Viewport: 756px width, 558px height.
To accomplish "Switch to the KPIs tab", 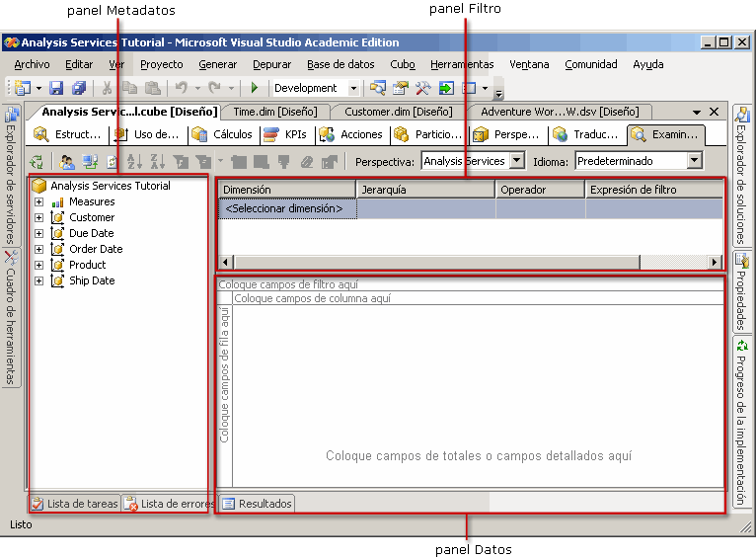I will tap(286, 134).
